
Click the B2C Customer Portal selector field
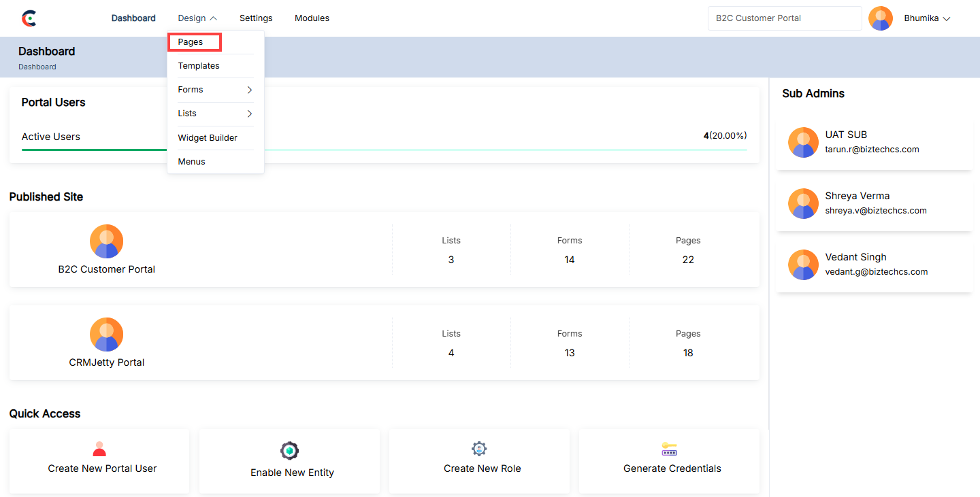(x=785, y=18)
